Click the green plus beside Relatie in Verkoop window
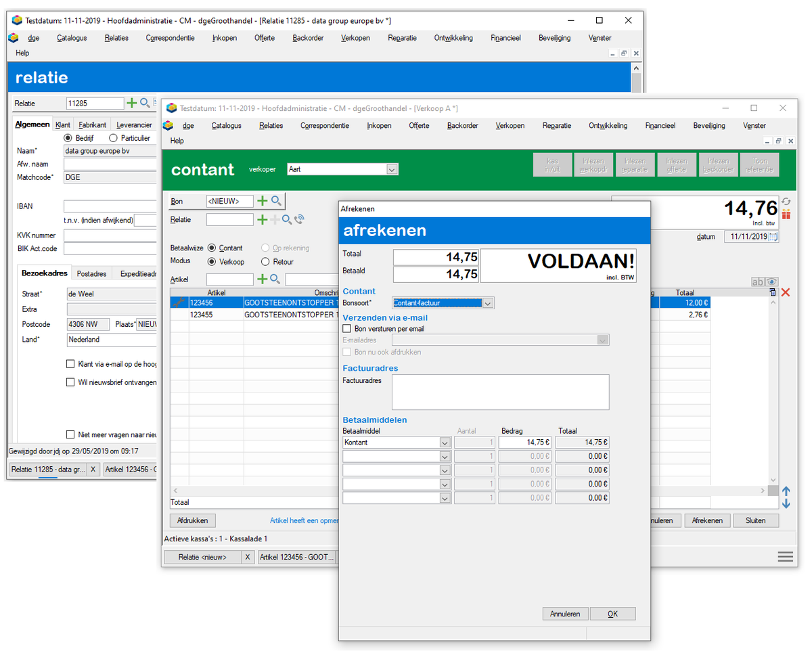The height and width of the screenshot is (655, 812). click(x=263, y=219)
